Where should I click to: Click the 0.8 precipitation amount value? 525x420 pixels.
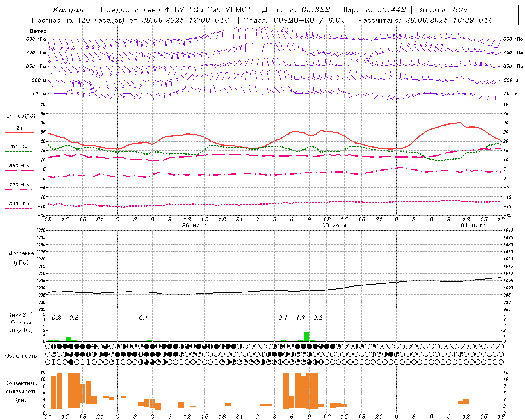coord(74,317)
